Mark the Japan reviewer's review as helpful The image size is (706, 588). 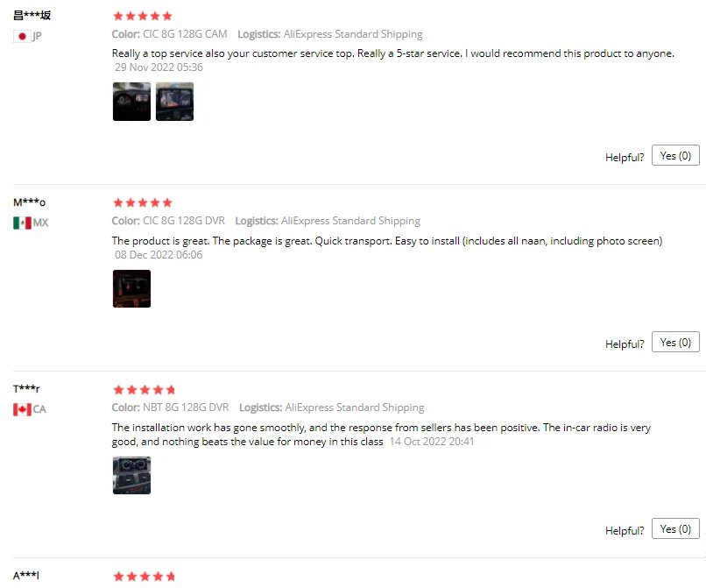point(675,155)
